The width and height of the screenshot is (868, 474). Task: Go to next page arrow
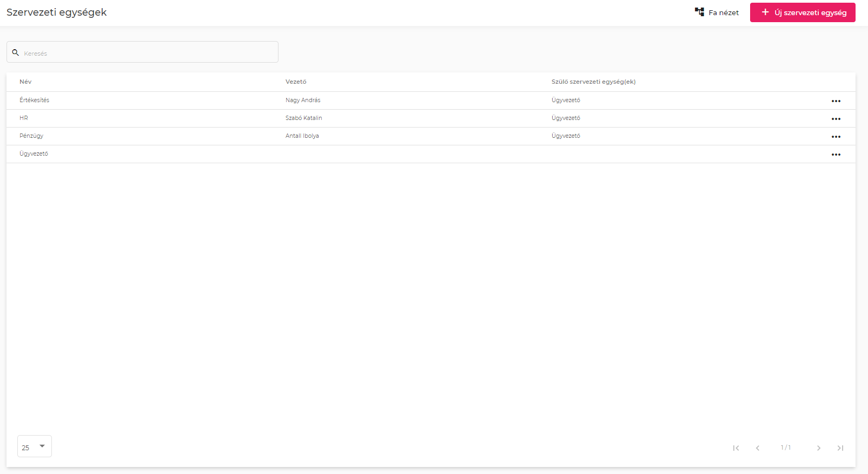818,448
